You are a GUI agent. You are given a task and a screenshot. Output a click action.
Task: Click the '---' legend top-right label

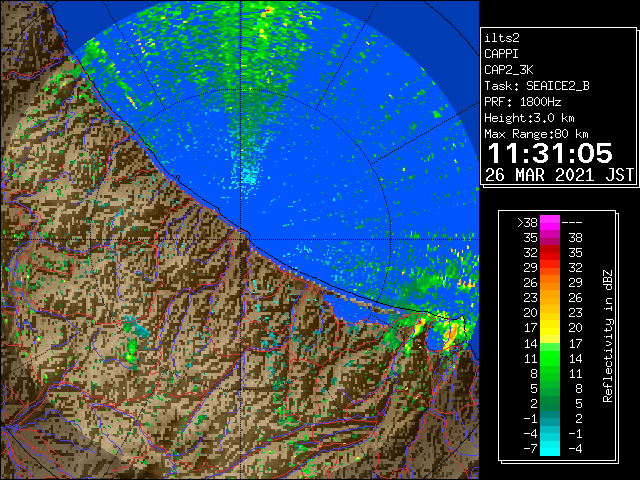click(572, 223)
